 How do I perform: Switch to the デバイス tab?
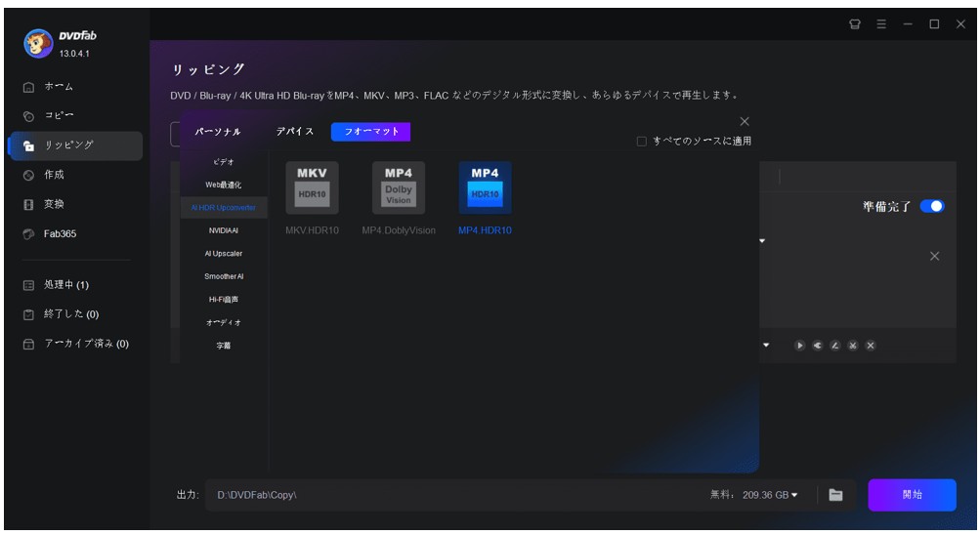click(x=295, y=132)
